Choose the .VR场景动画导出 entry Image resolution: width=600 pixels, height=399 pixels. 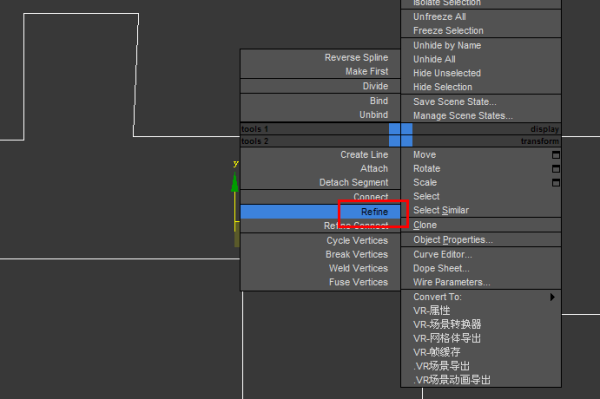[x=452, y=380]
